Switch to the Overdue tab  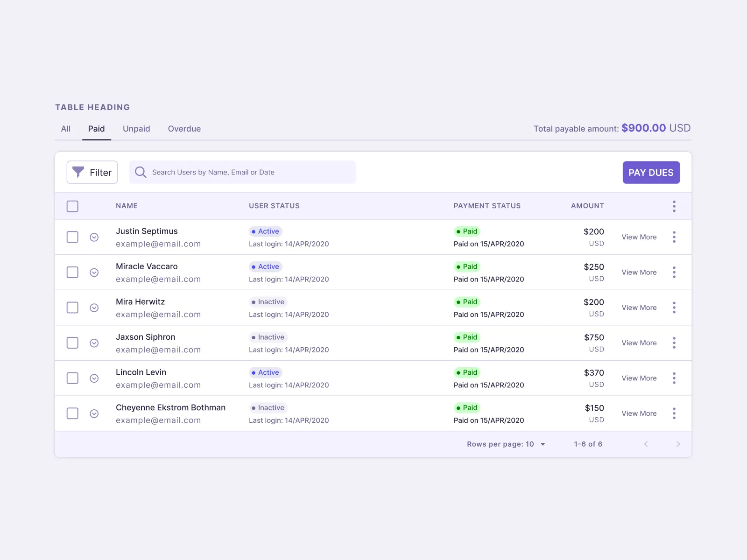[184, 128]
